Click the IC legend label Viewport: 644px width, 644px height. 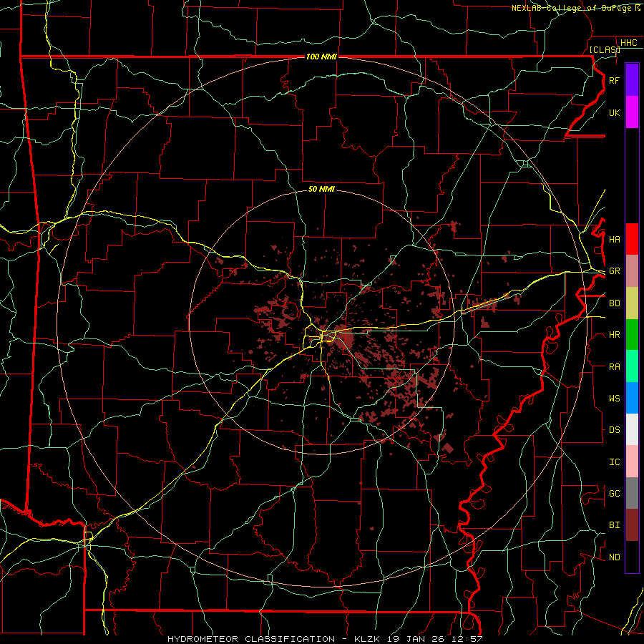(x=614, y=462)
